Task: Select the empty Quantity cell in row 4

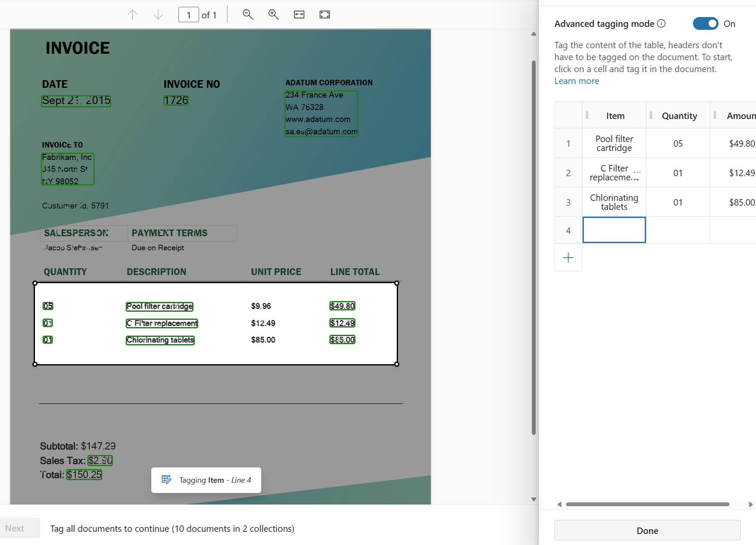Action: coord(678,230)
